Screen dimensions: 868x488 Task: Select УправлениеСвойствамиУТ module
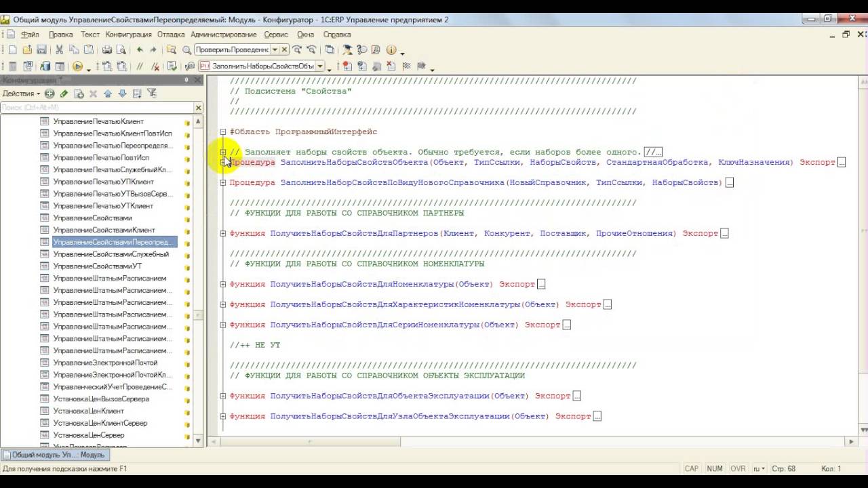tap(97, 266)
